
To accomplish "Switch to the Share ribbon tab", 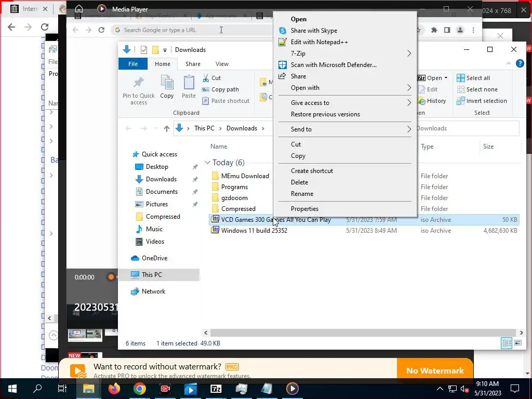I will point(193,64).
